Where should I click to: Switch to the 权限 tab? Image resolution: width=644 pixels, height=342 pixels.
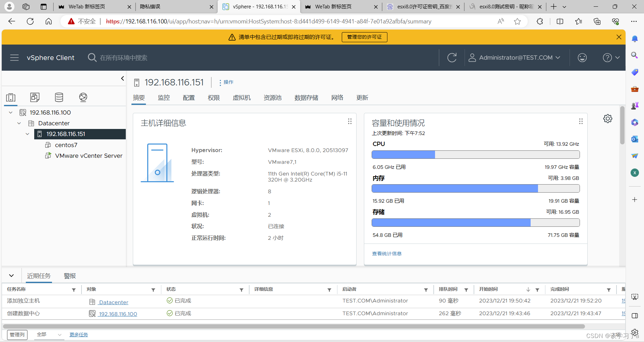pos(214,98)
